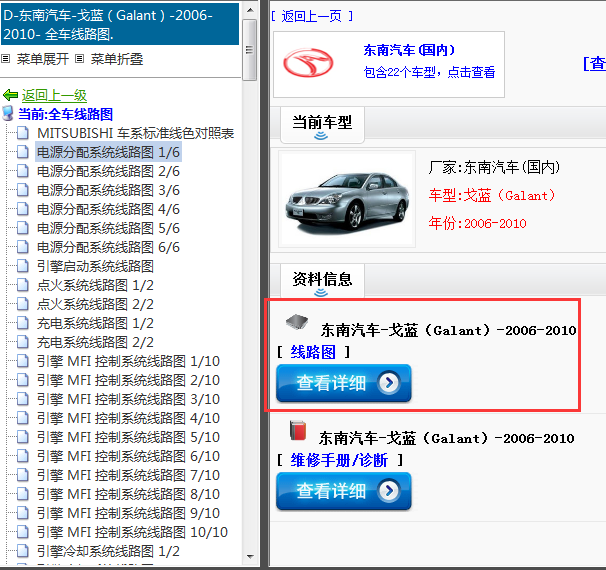Click 包含22个车型，点击查看 link
Screen dimensions: 606x570
point(429,72)
